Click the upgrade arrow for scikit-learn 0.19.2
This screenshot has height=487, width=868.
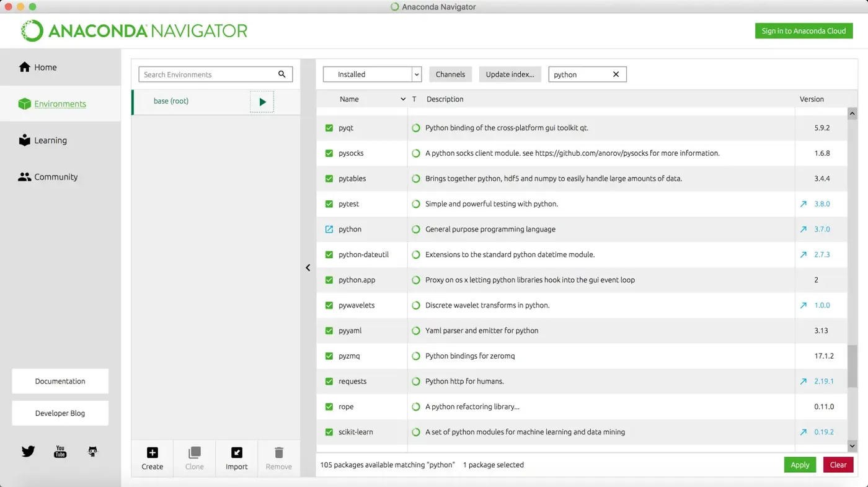coord(804,432)
